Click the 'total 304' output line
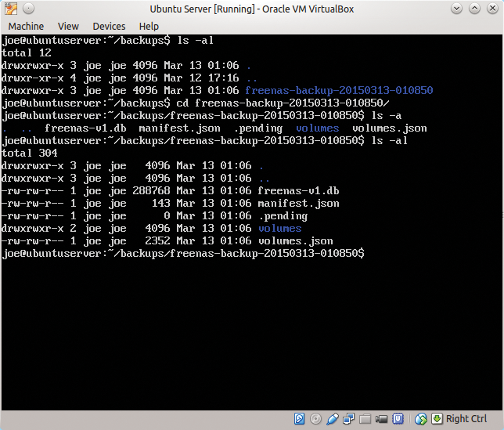Image resolution: width=504 pixels, height=430 pixels. (x=30, y=153)
